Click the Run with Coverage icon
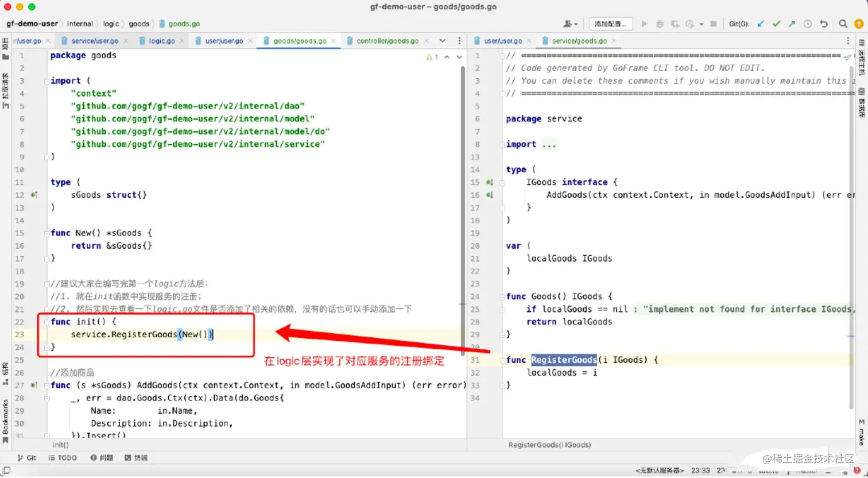This screenshot has width=868, height=478. pos(675,24)
